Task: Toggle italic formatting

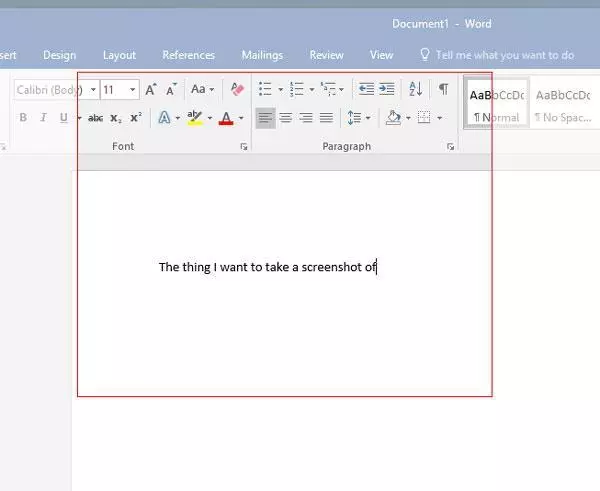Action: tap(43, 118)
